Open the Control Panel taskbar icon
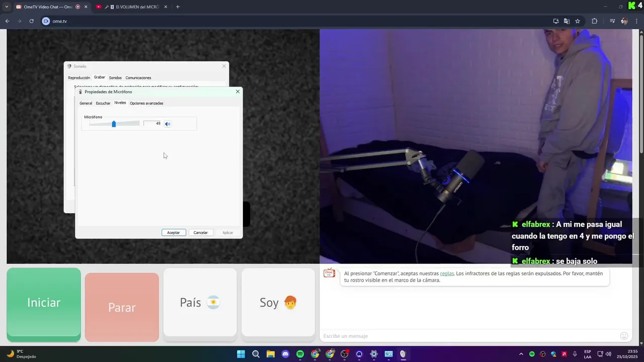Image resolution: width=644 pixels, height=362 pixels. (388, 354)
